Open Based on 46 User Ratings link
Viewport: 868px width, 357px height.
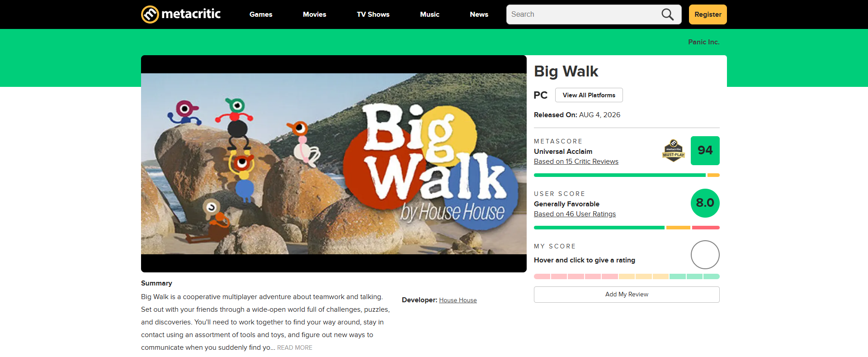575,214
